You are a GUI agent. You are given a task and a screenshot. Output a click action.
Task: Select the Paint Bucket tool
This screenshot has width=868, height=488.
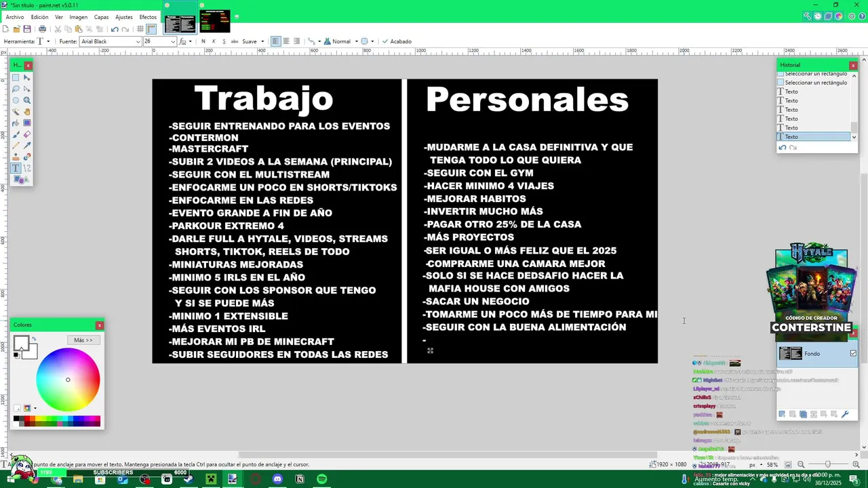tap(16, 123)
